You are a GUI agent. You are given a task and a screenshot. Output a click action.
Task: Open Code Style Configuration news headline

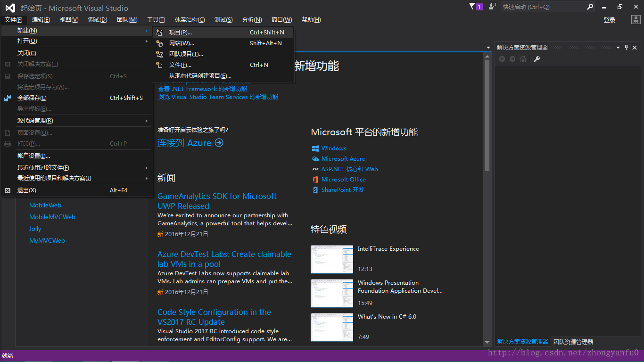point(214,317)
